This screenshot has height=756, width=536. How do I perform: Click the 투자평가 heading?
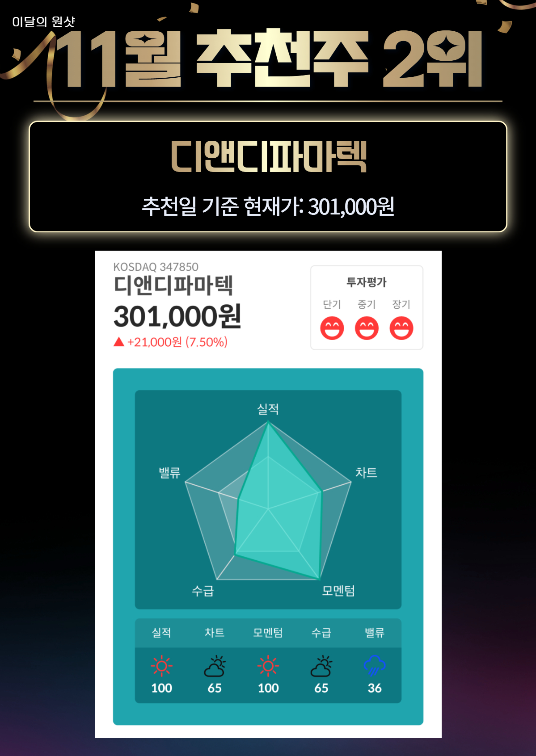coord(367,282)
